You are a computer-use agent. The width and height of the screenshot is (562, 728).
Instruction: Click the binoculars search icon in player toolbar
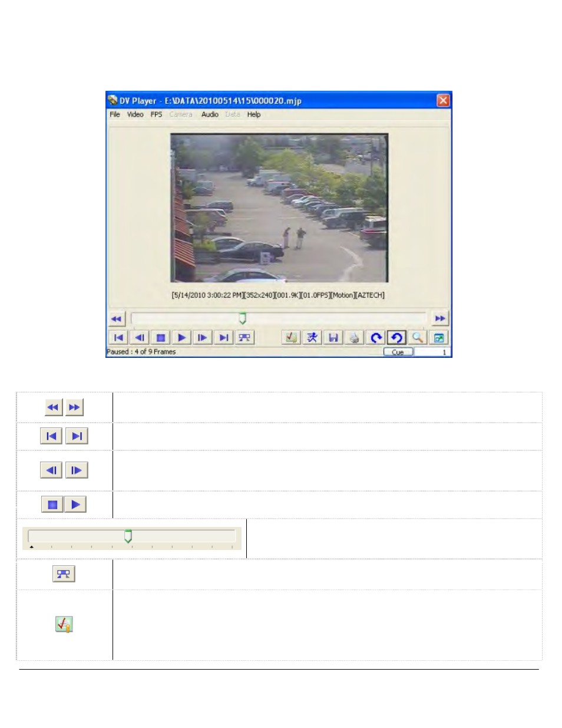click(244, 338)
